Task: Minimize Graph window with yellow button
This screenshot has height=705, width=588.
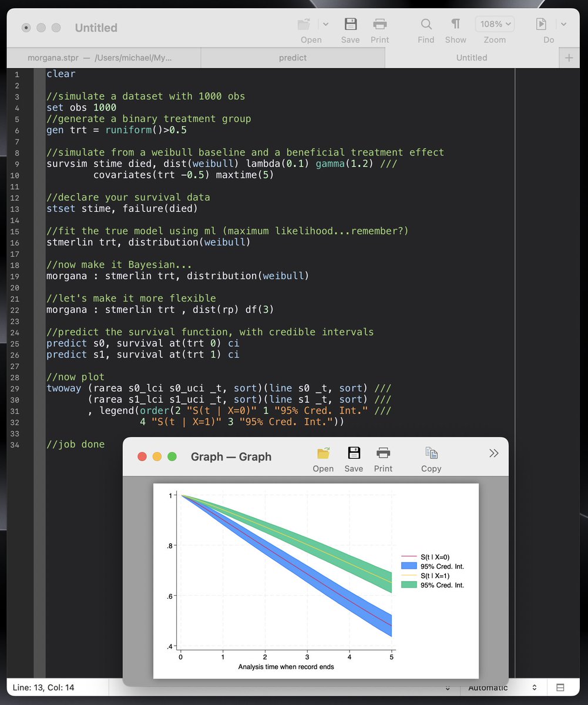Action: click(157, 456)
